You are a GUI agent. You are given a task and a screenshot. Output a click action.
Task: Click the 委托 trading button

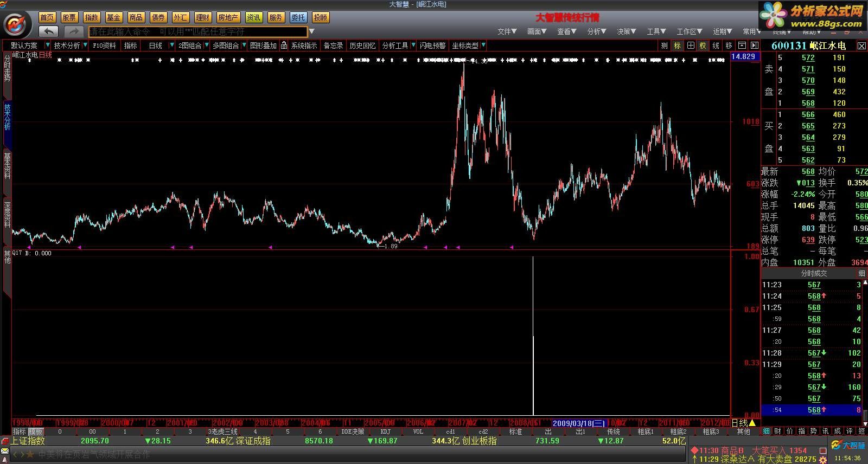click(x=298, y=17)
